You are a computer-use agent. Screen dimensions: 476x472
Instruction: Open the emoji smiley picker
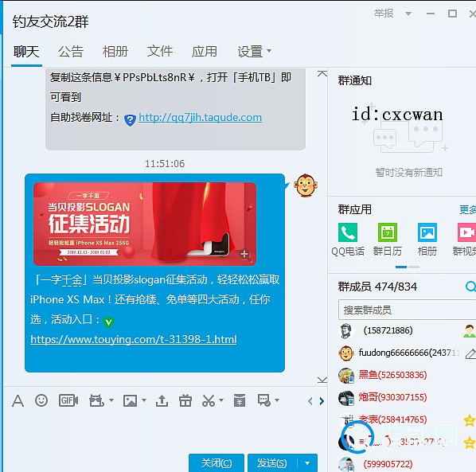[41, 400]
